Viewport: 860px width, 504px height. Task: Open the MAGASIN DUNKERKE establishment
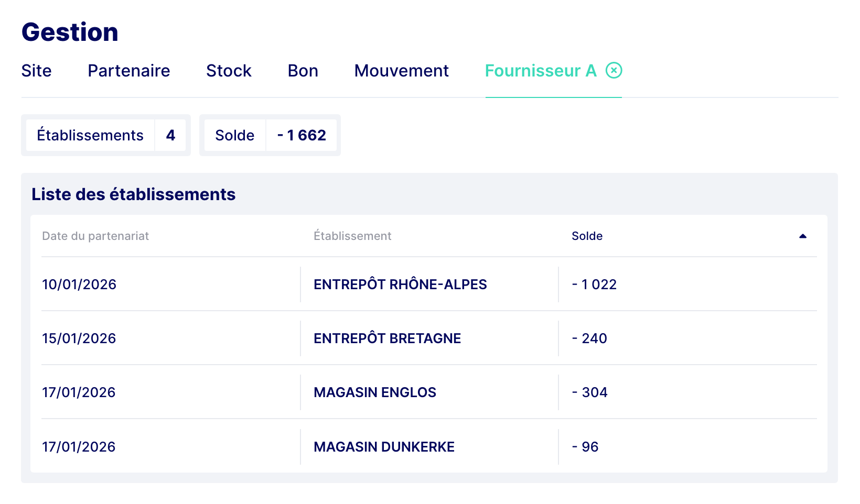[384, 447]
